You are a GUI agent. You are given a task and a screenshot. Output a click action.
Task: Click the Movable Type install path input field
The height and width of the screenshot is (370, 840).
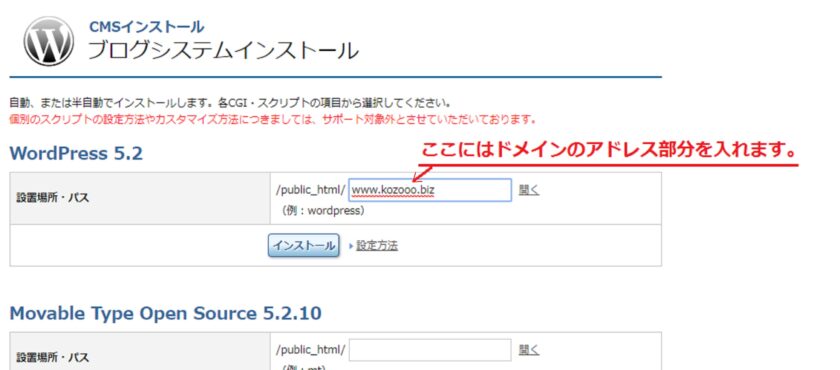click(x=430, y=350)
